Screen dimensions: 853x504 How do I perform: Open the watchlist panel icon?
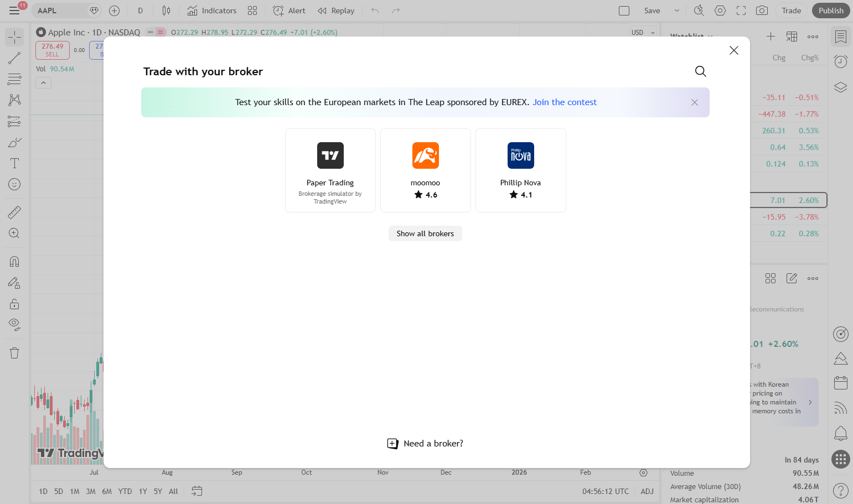(841, 37)
